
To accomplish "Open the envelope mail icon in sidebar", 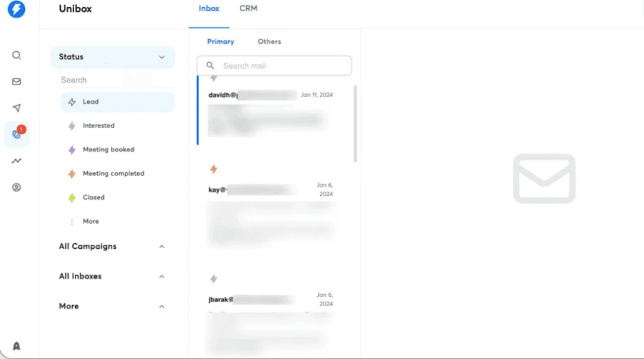I will [17, 81].
